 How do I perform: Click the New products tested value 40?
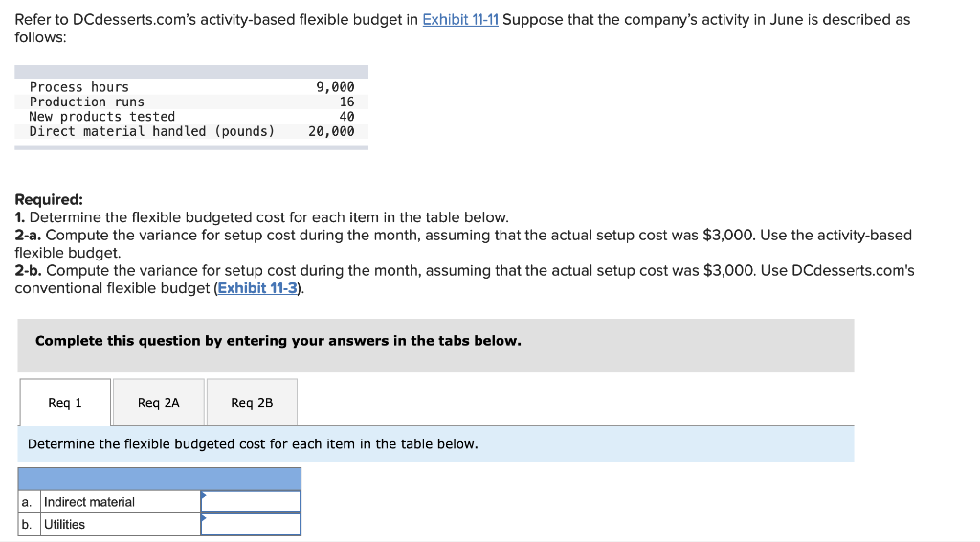click(346, 117)
